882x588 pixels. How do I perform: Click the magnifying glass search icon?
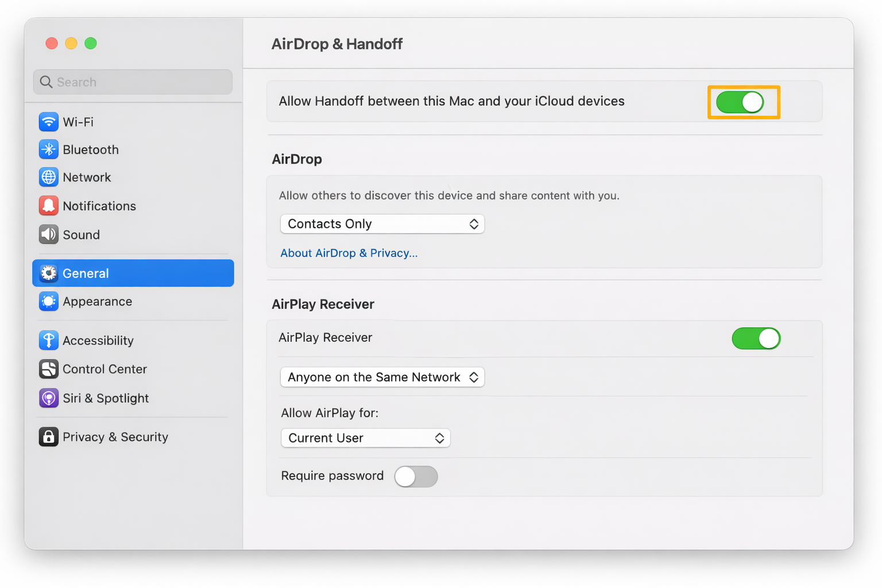(47, 82)
